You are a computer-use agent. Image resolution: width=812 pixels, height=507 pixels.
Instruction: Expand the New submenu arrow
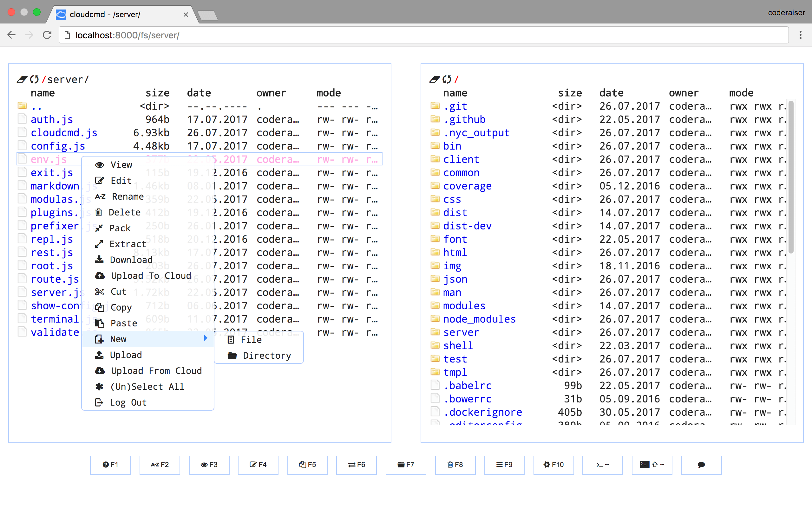coord(206,338)
